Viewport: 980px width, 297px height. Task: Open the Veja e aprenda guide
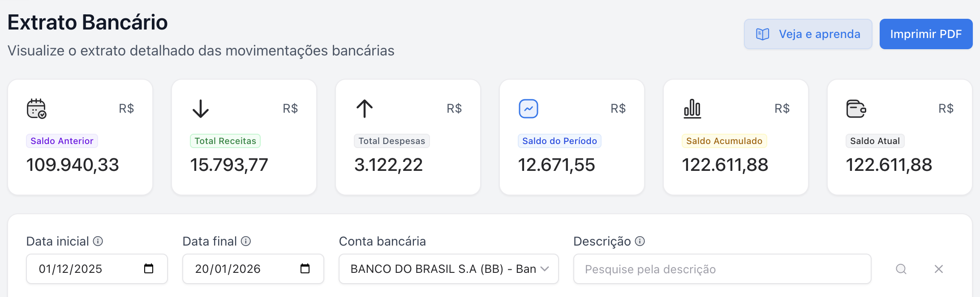click(808, 34)
